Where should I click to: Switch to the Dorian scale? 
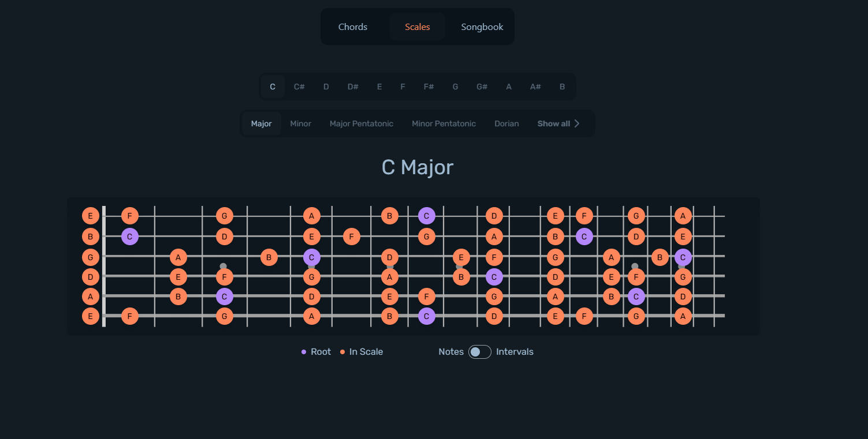coord(506,123)
